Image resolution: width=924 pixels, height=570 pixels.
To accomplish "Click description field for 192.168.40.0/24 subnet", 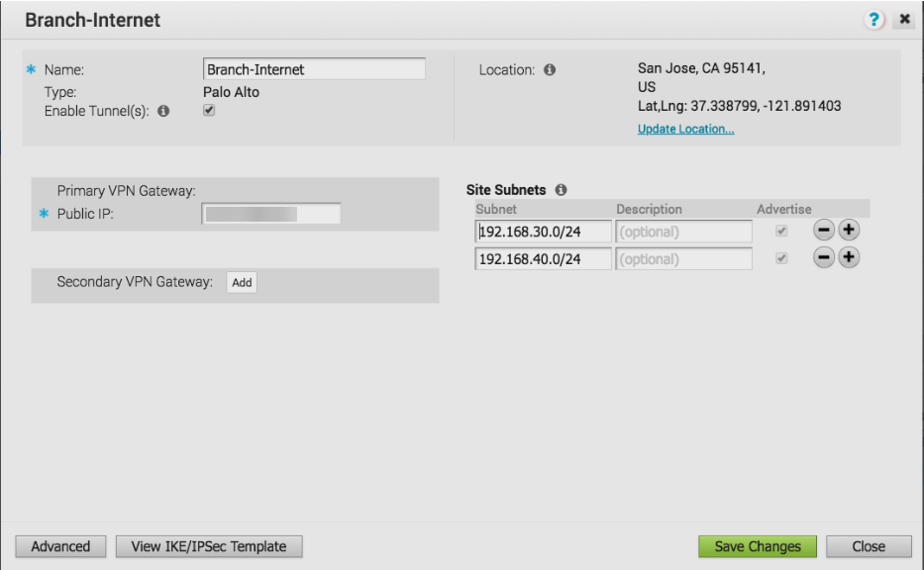I will click(683, 258).
